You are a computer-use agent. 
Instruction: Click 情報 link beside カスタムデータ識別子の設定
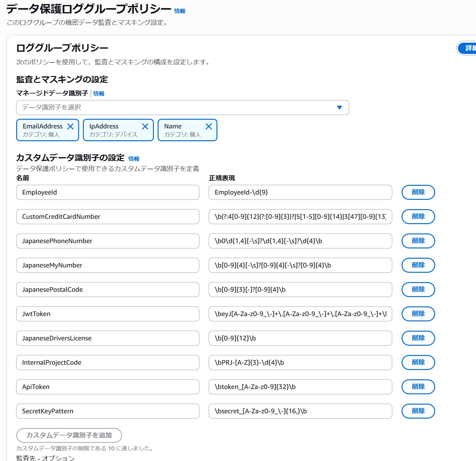(x=134, y=159)
